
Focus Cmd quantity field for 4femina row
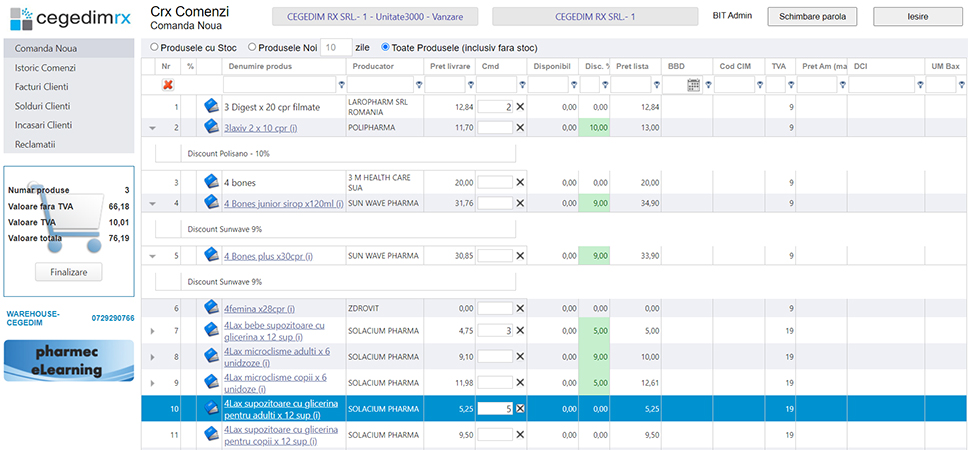pos(494,307)
